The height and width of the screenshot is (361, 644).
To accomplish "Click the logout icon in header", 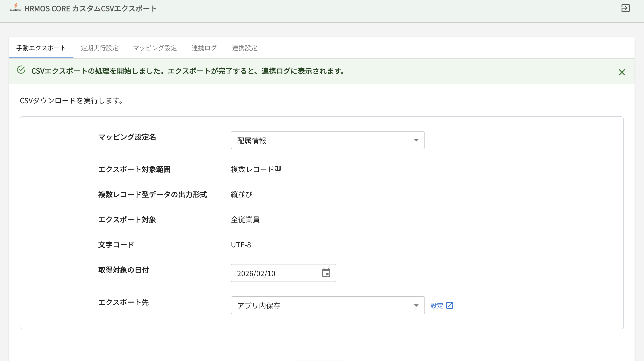I will coord(625,8).
